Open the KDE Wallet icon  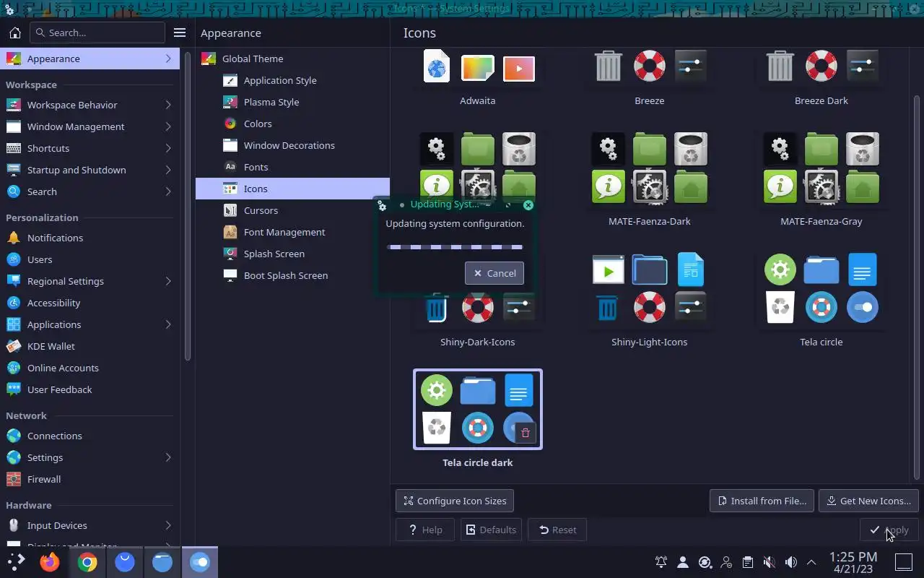click(x=13, y=346)
